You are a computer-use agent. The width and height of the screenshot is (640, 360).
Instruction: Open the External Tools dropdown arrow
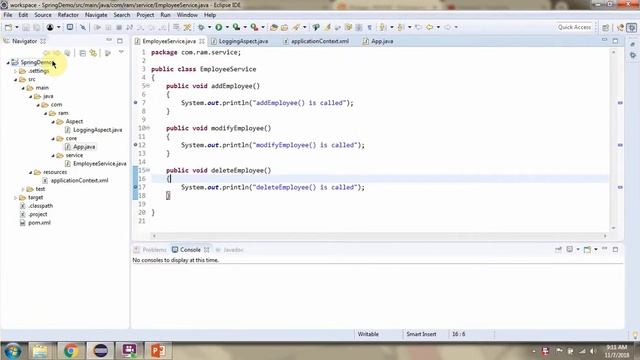(x=263, y=27)
